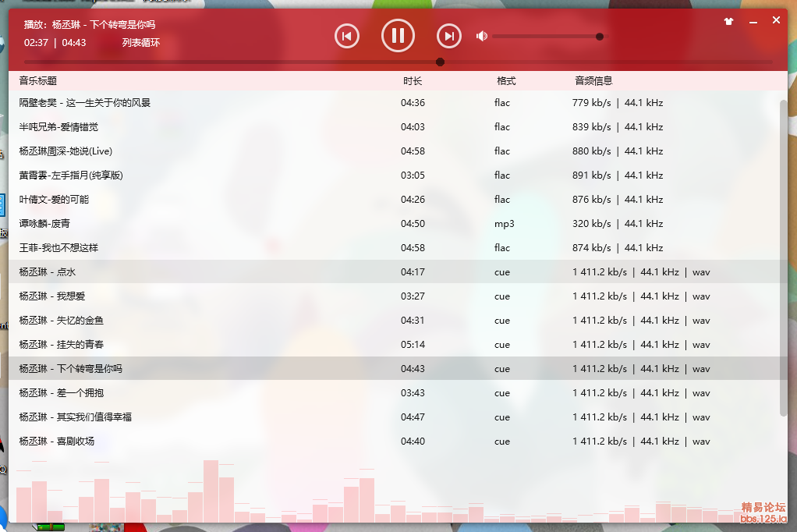Pause the current song
Image resolution: width=797 pixels, height=532 pixels.
pyautogui.click(x=398, y=36)
